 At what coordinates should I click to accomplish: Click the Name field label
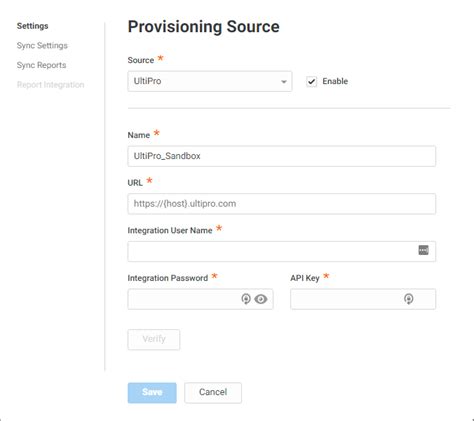click(x=139, y=135)
